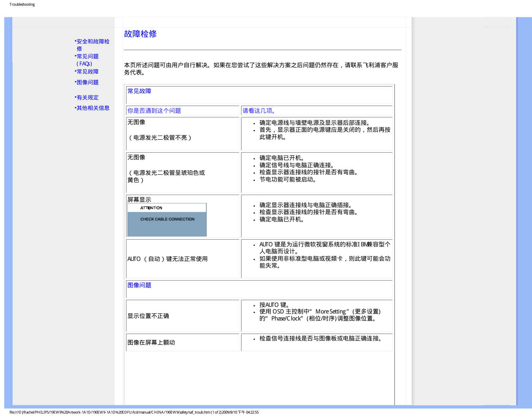This screenshot has width=532, height=418.
Task: Open the 其他相关信息 sidebar link
Action: coord(93,108)
